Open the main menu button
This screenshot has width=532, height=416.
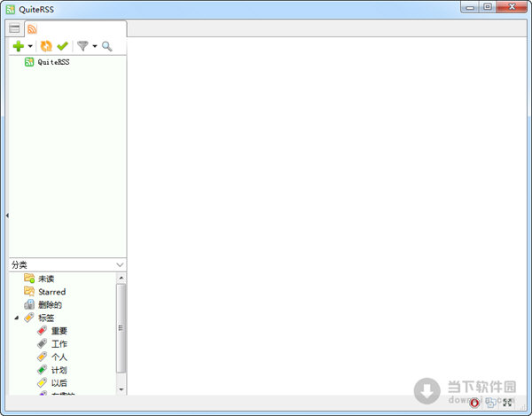tap(14, 28)
